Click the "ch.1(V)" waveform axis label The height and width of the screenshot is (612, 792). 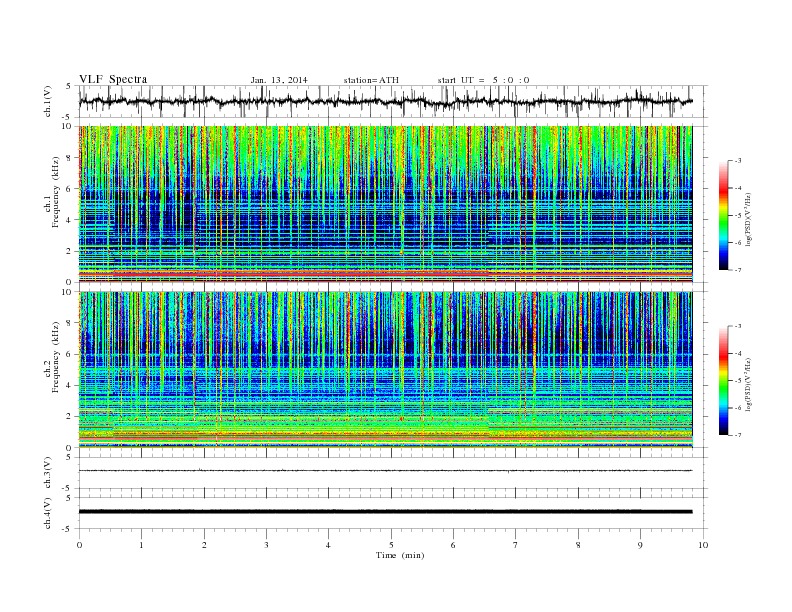click(x=48, y=101)
